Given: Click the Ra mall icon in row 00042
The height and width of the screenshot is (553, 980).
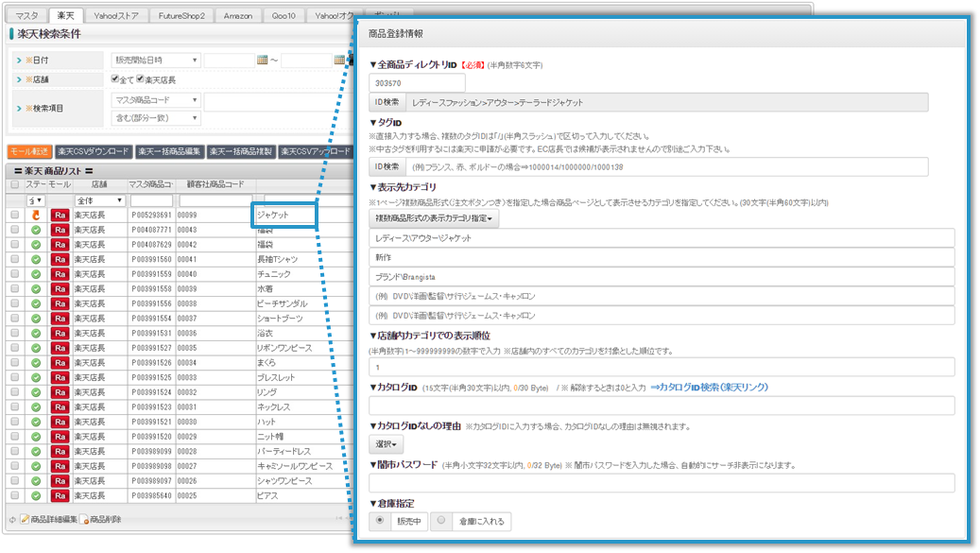Looking at the screenshot, I should (60, 244).
